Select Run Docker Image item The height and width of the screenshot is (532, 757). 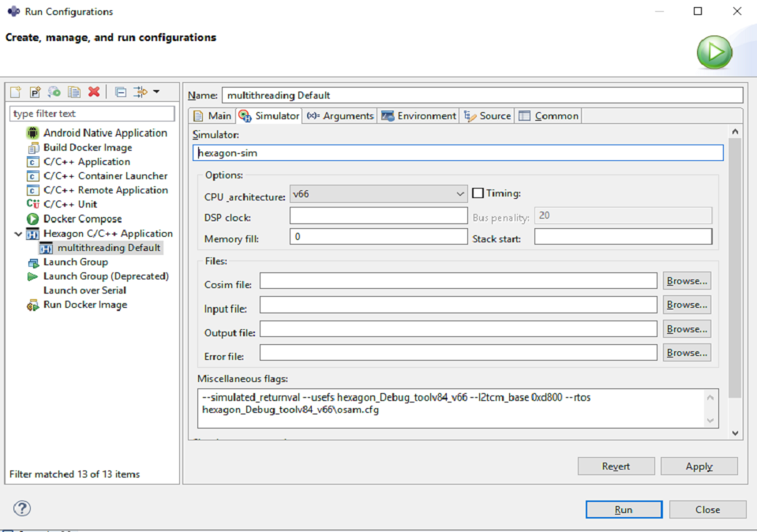[85, 305]
